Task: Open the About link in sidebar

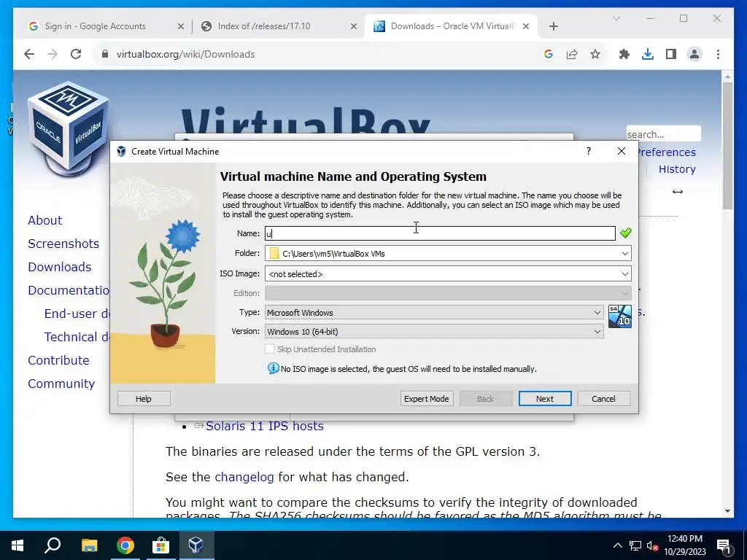Action: coord(44,220)
